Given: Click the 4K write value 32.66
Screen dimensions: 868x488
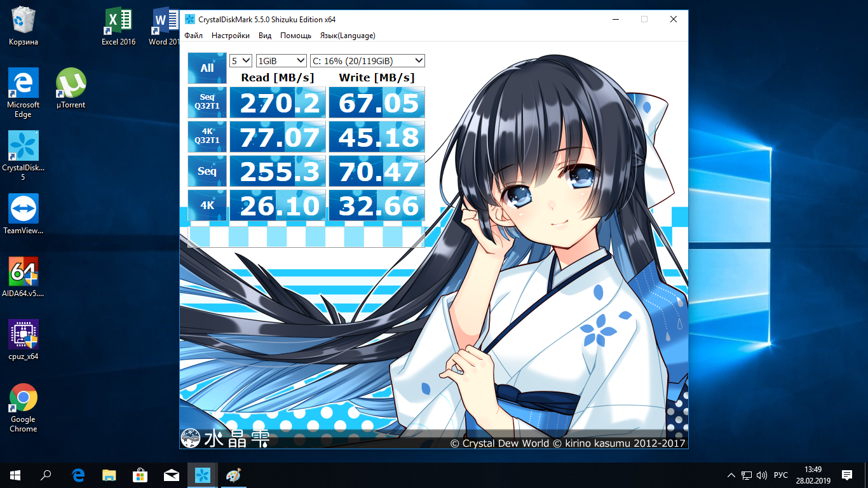Looking at the screenshot, I should 377,205.
